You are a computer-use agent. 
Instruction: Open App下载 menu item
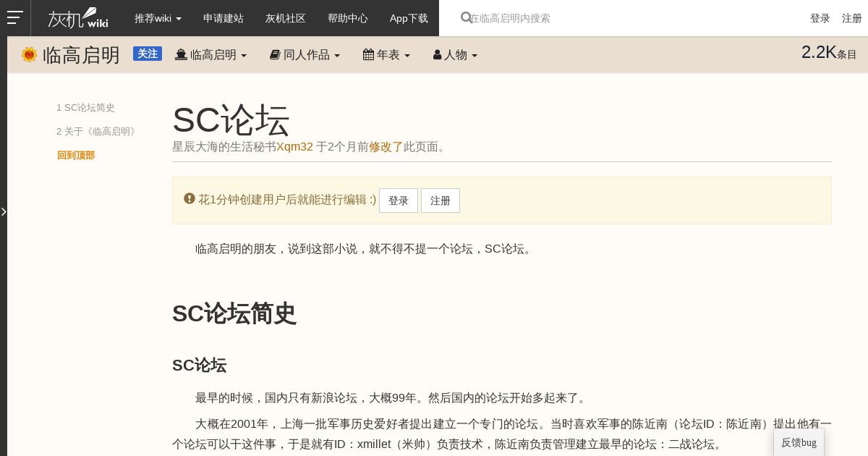click(x=409, y=18)
